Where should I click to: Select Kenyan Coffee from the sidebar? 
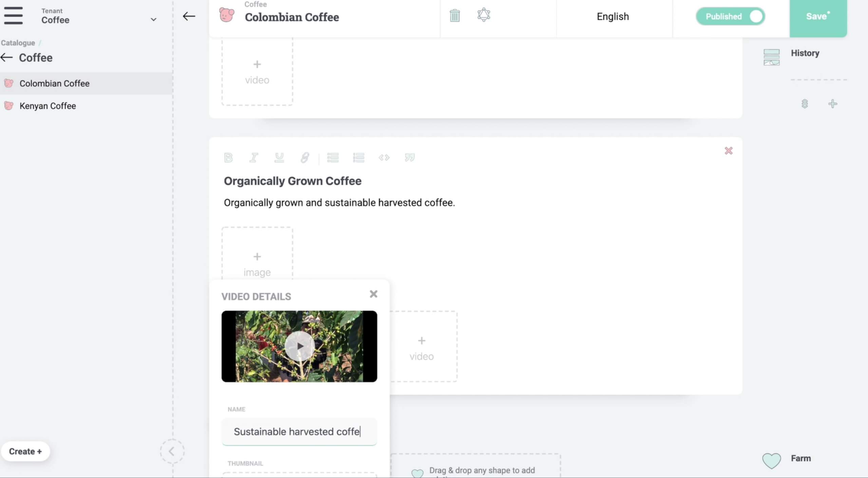pos(47,106)
